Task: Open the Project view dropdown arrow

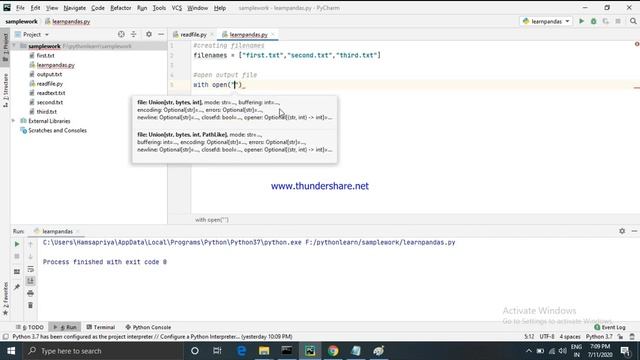Action: (x=47, y=35)
